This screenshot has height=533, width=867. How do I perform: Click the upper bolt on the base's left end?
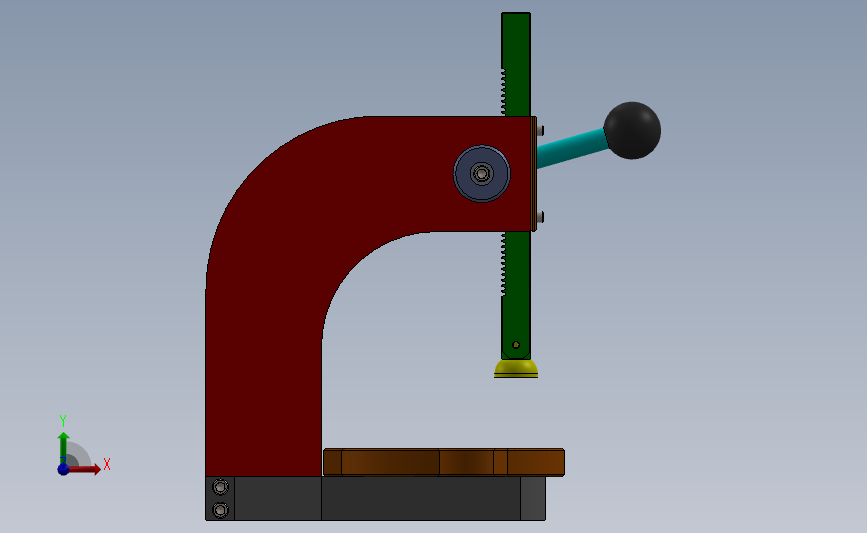click(x=221, y=487)
